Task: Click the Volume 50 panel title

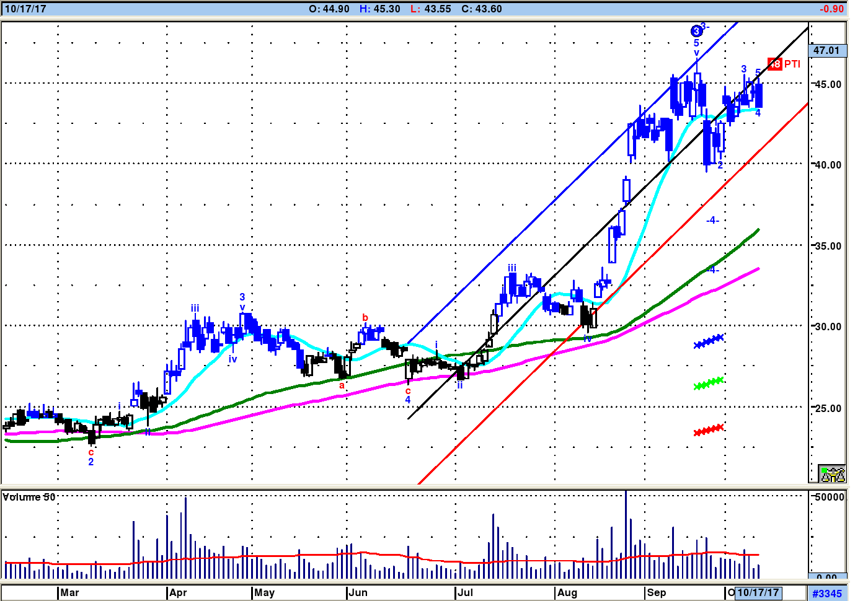Action: pyautogui.click(x=29, y=497)
